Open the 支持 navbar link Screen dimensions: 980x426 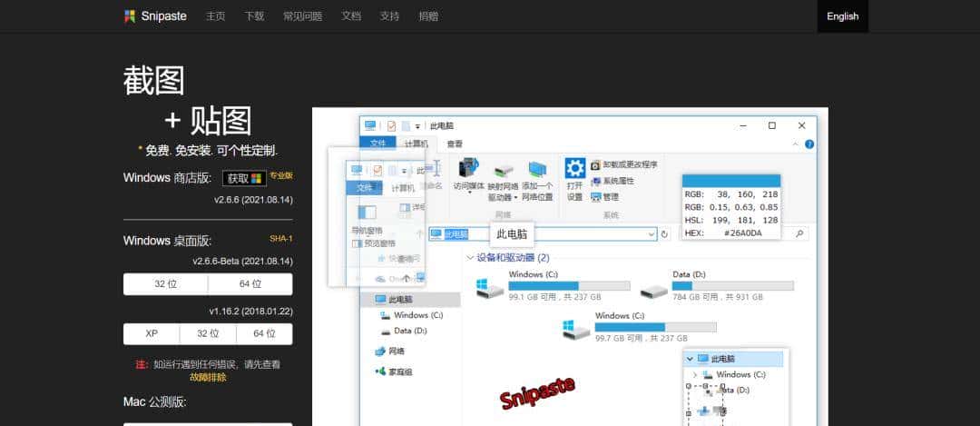389,16
